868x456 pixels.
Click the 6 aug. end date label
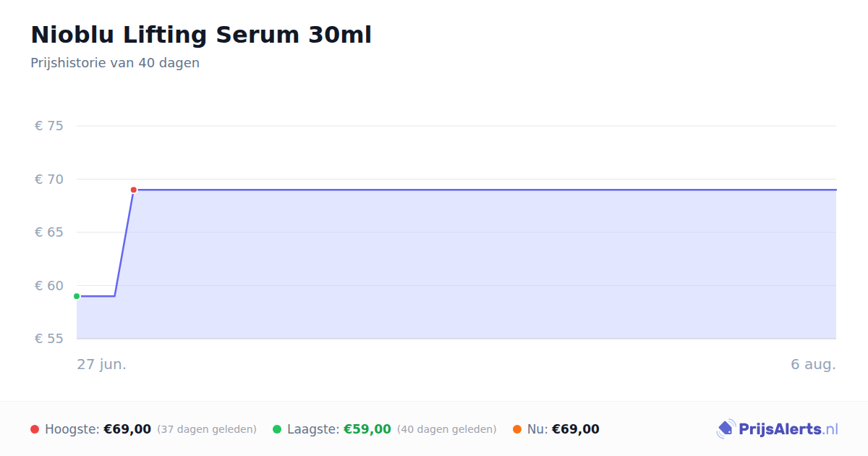click(814, 364)
